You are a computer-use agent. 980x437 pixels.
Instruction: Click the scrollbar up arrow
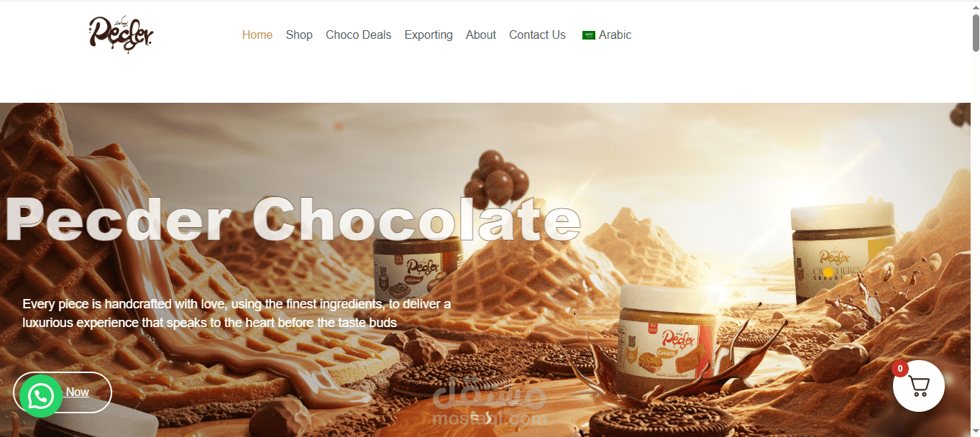976,6
